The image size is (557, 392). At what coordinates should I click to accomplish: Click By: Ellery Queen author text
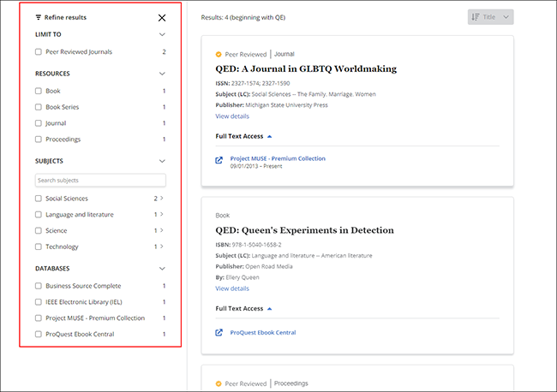tap(237, 277)
